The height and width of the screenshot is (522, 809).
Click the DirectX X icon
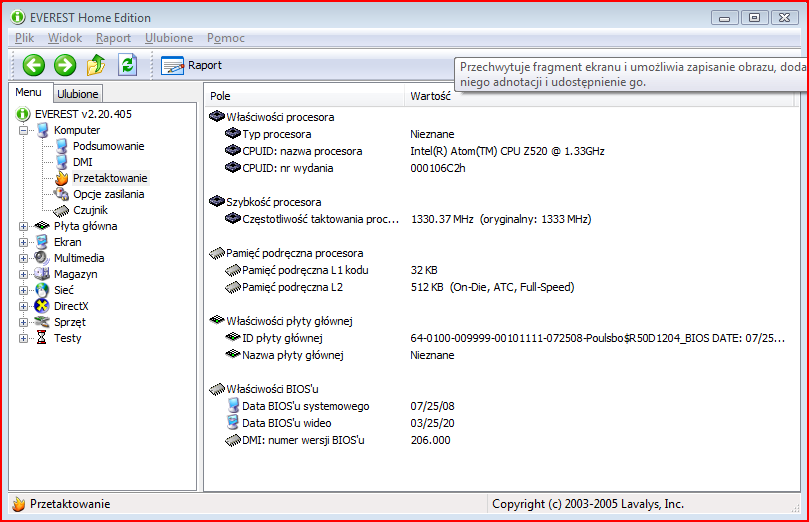coord(42,306)
